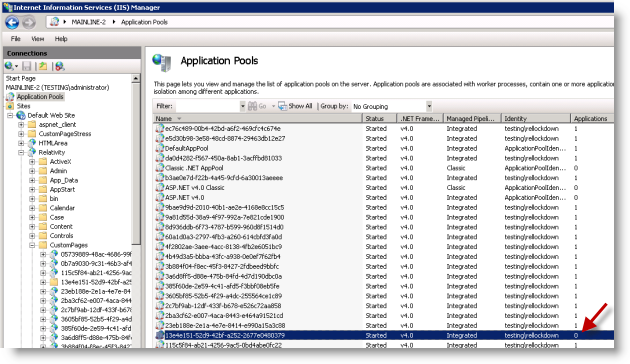
Task: Sort by the Name column header
Action: point(258,119)
